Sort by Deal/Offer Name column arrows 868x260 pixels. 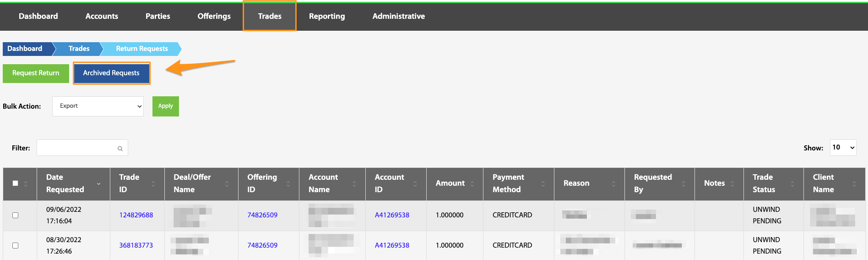(227, 183)
